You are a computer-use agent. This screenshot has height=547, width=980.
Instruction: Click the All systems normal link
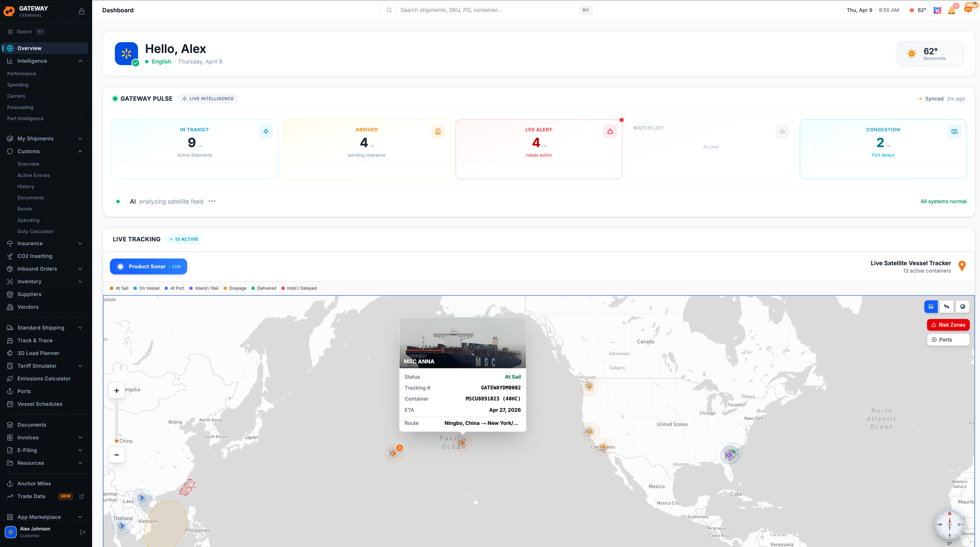[x=944, y=201]
